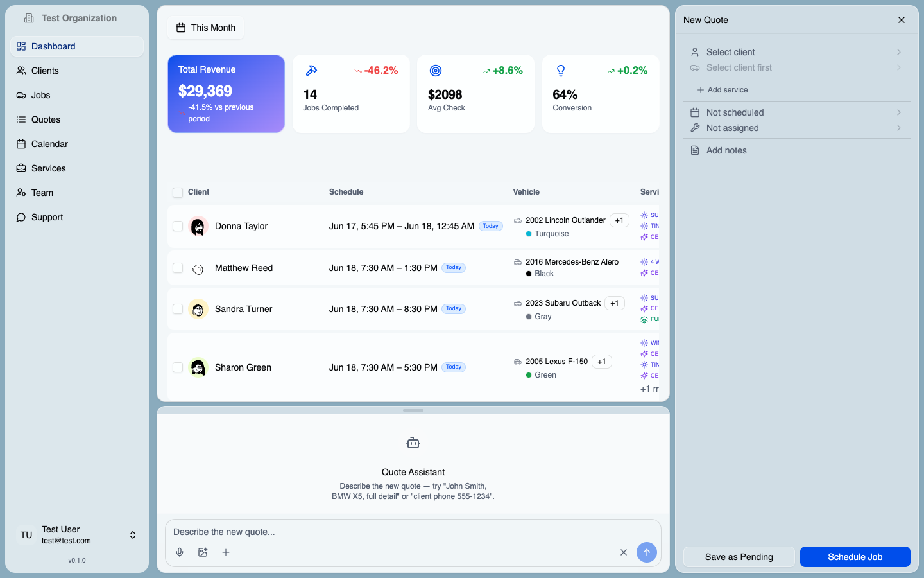Click the car icon beside Select client first
The image size is (924, 578).
click(695, 67)
